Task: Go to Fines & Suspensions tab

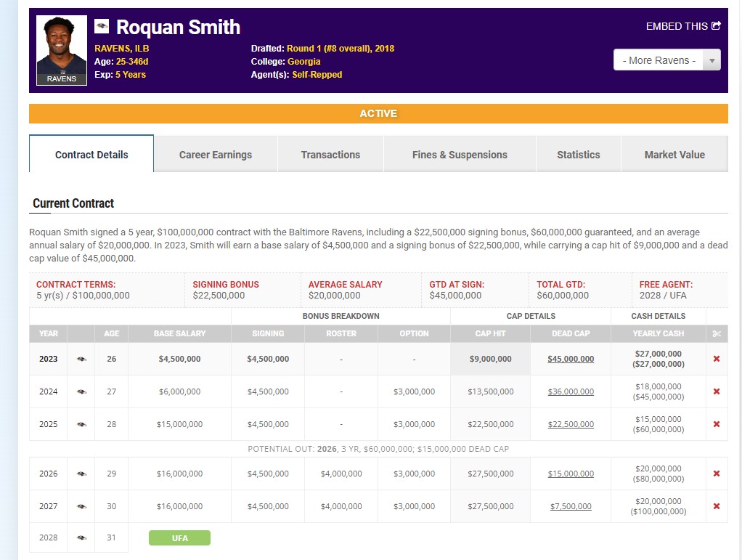Action: 460,154
